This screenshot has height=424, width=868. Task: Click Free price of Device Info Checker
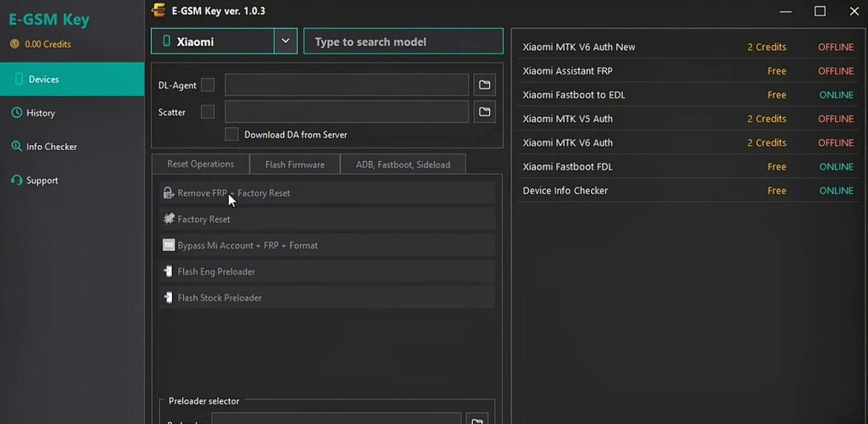click(776, 191)
